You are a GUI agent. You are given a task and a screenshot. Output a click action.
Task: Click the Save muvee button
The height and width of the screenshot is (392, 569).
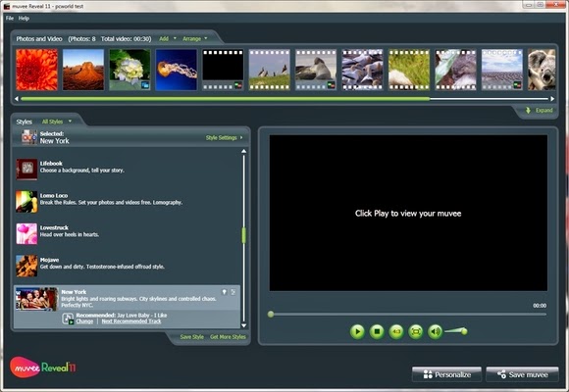pos(522,374)
